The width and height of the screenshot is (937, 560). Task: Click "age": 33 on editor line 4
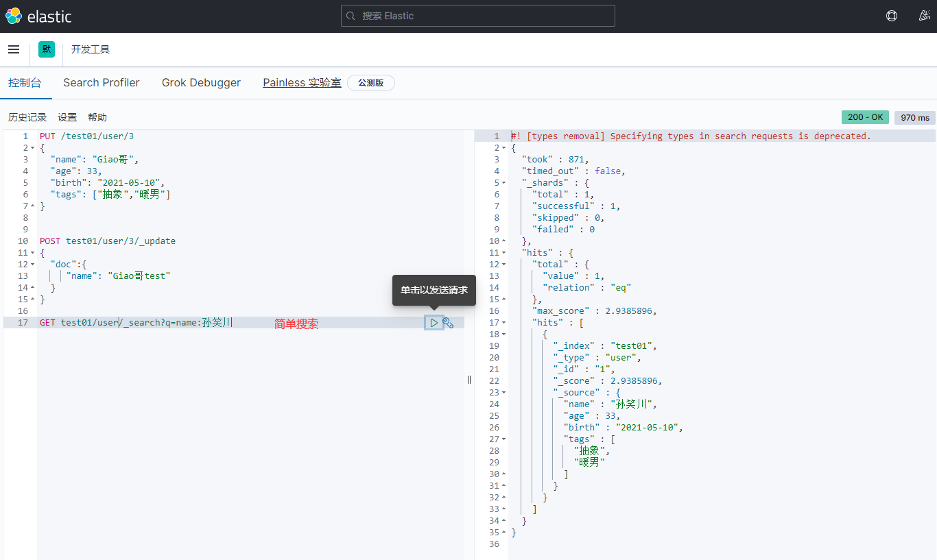coord(76,171)
